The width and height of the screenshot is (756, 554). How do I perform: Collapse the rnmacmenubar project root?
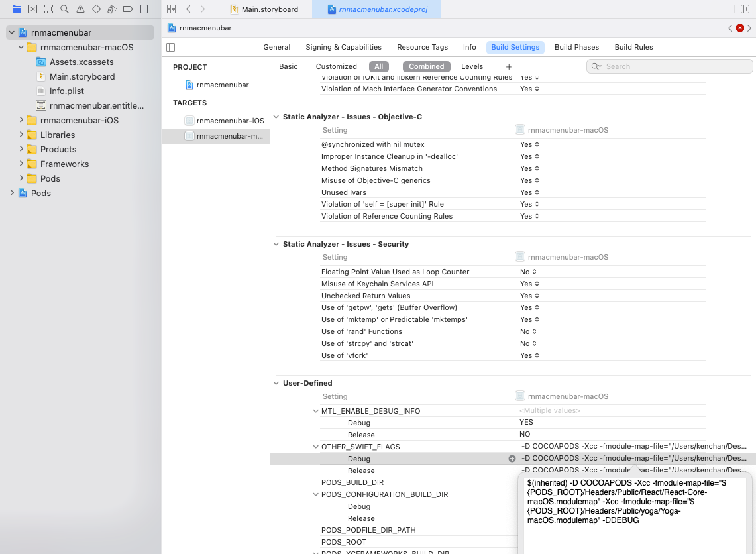click(11, 32)
